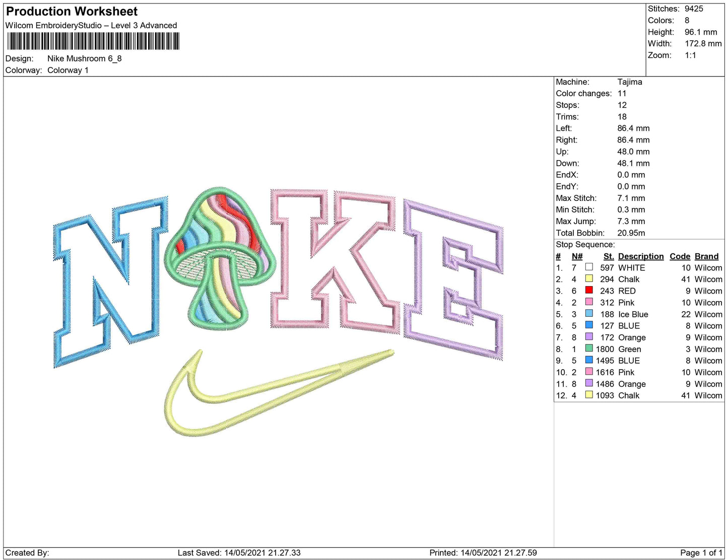Select the blue swatch for thread 127
The width and height of the screenshot is (728, 560).
click(588, 325)
